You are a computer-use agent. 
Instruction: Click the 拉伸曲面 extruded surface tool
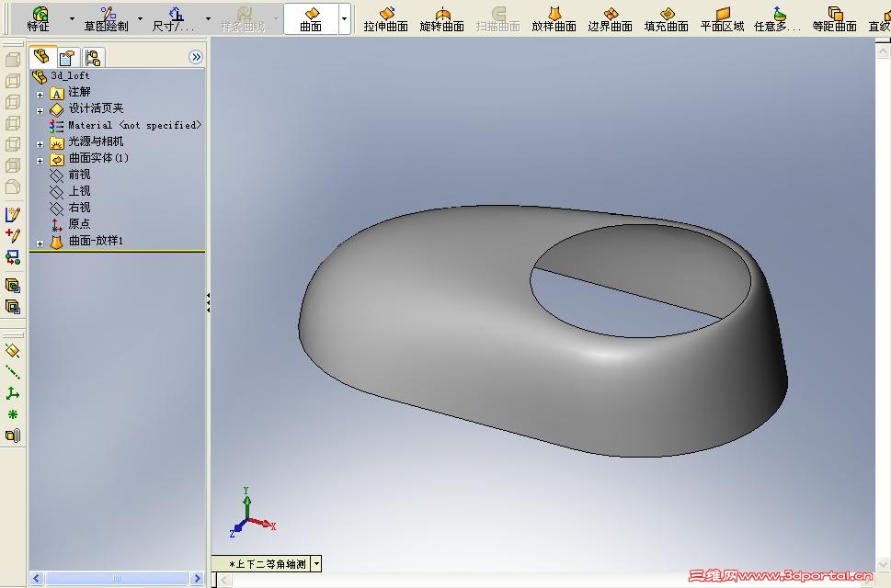(386, 18)
